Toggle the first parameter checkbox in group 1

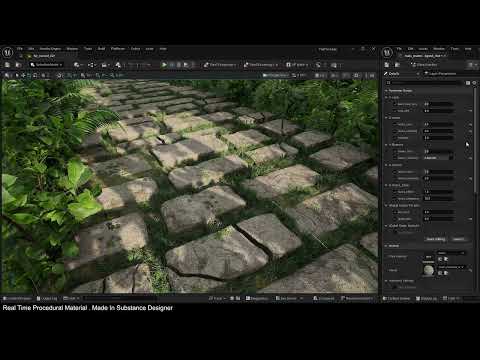pos(395,104)
